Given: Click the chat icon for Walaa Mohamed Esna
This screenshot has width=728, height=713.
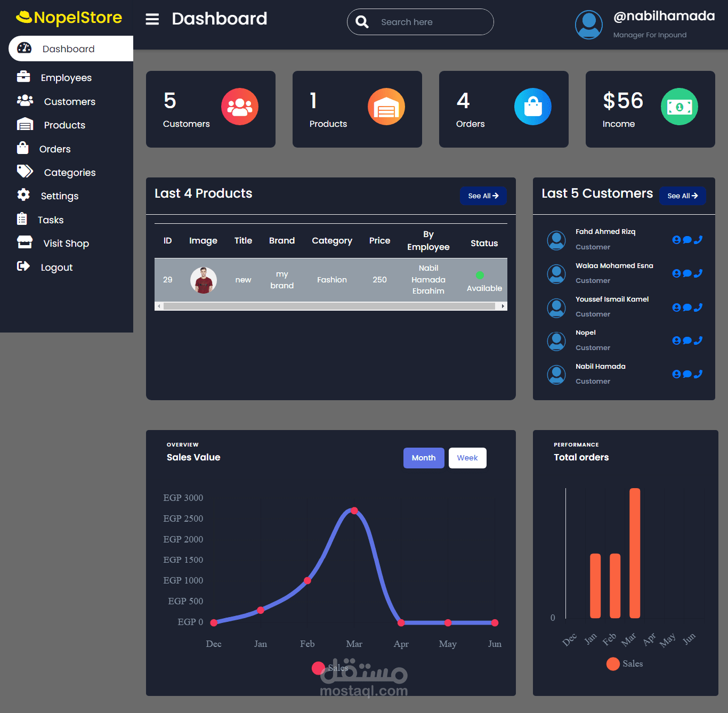Looking at the screenshot, I should [687, 273].
